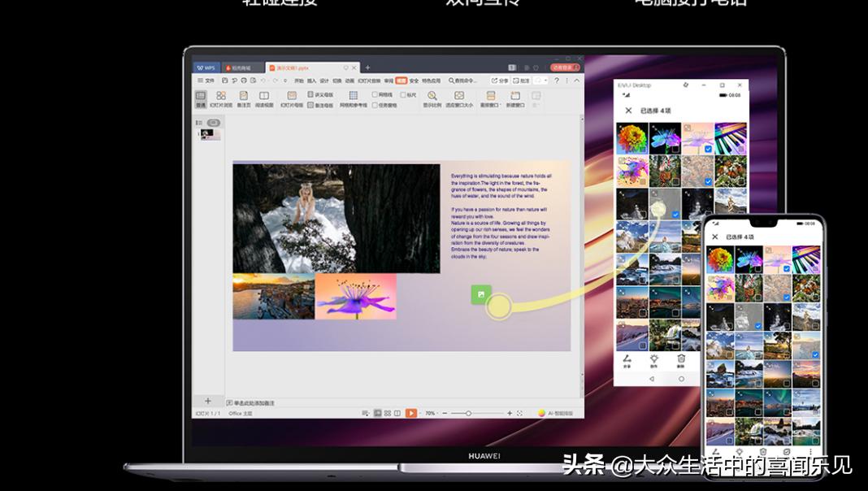The height and width of the screenshot is (491, 868).
Task: Start slideshow with orange play button
Action: (x=411, y=413)
